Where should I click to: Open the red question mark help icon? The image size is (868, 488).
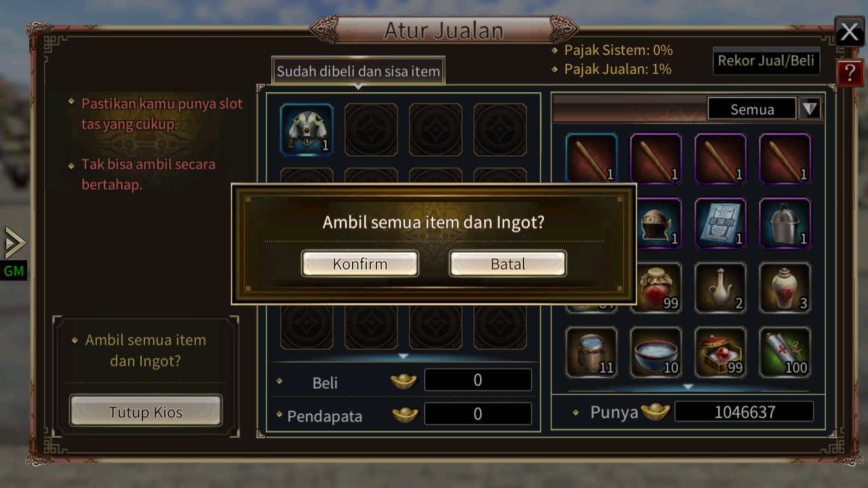tap(850, 73)
